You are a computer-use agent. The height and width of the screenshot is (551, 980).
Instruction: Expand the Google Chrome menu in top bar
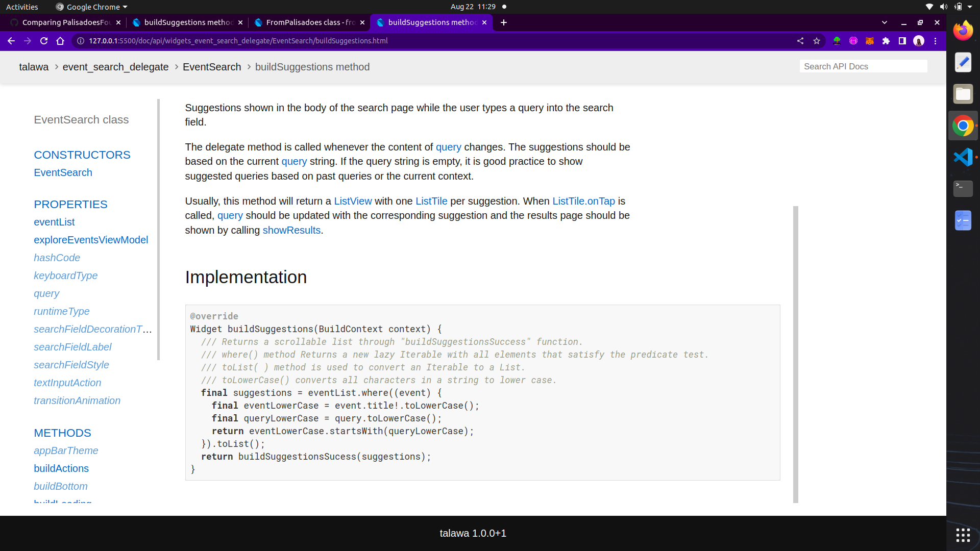(91, 7)
